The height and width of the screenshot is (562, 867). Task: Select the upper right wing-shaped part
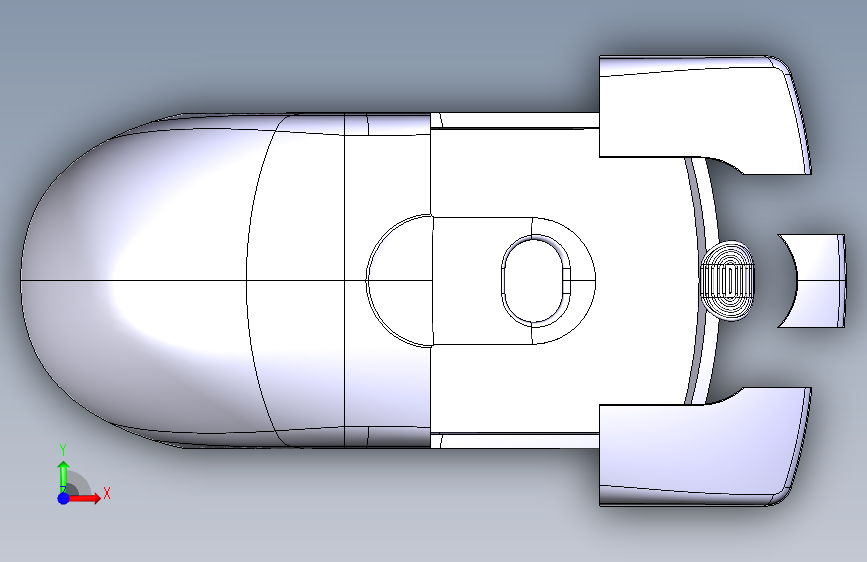(702, 113)
